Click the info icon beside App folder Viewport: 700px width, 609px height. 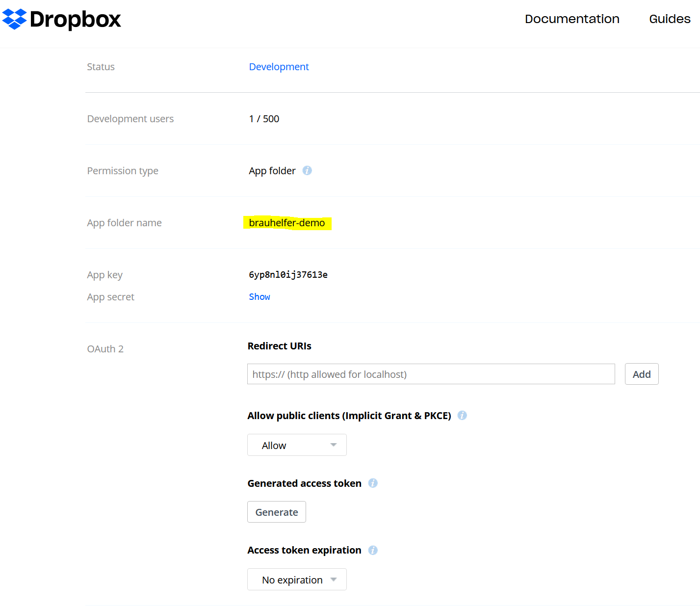[x=307, y=170]
